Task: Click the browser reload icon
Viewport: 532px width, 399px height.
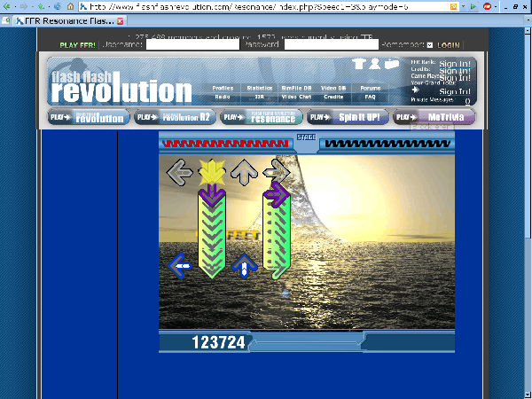Action: (41, 6)
